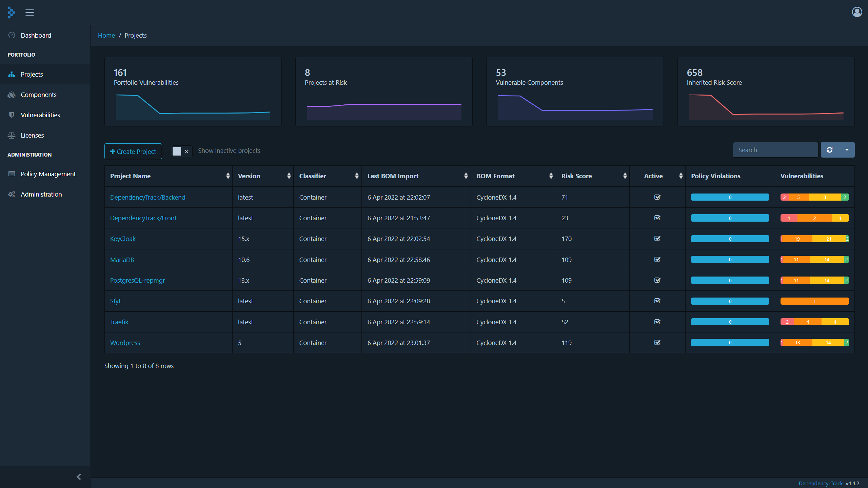Toggle Show inactive projects switch
The image size is (868, 488).
181,151
